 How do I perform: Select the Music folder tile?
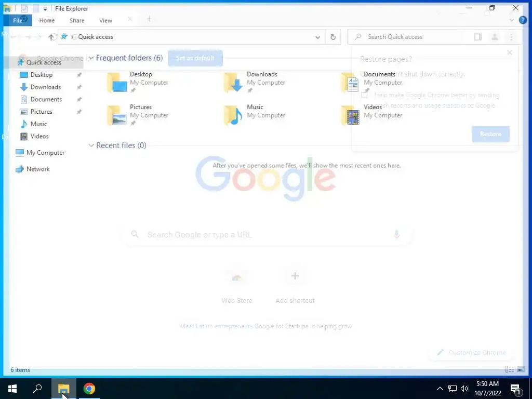pyautogui.click(x=255, y=115)
